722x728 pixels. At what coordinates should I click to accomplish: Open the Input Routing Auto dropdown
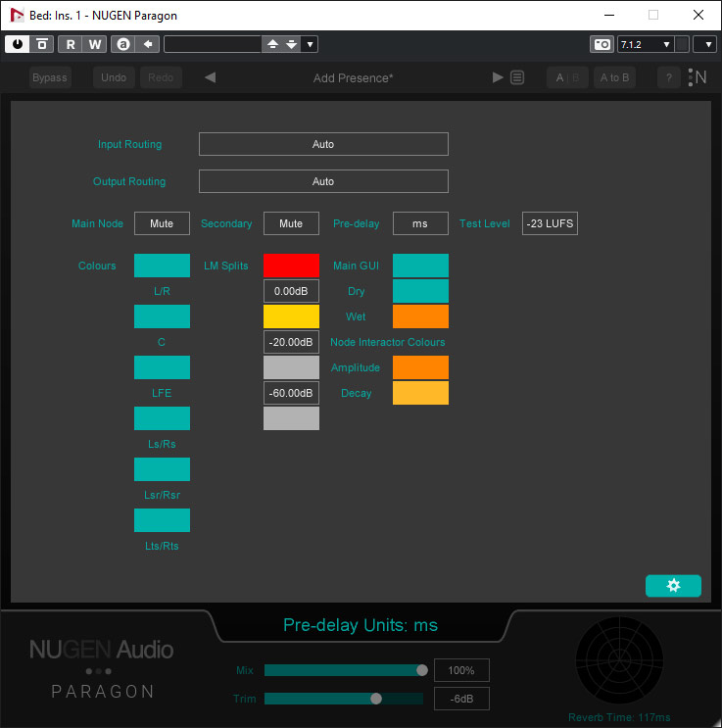coord(323,144)
